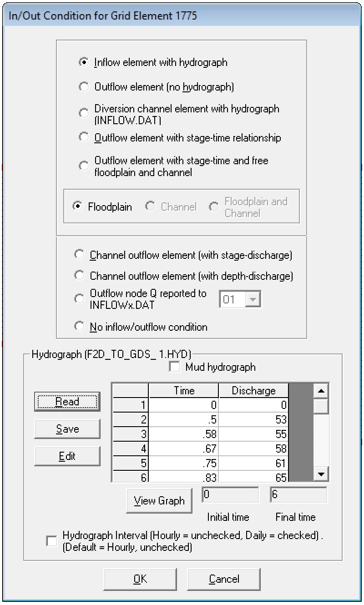Choose Outflow with stage-time and free floodplain

pyautogui.click(x=84, y=166)
